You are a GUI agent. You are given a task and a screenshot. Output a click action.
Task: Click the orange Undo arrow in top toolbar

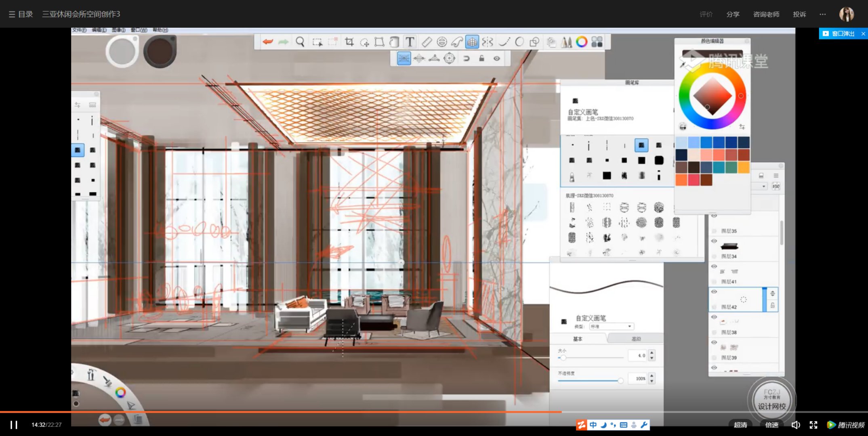(267, 42)
